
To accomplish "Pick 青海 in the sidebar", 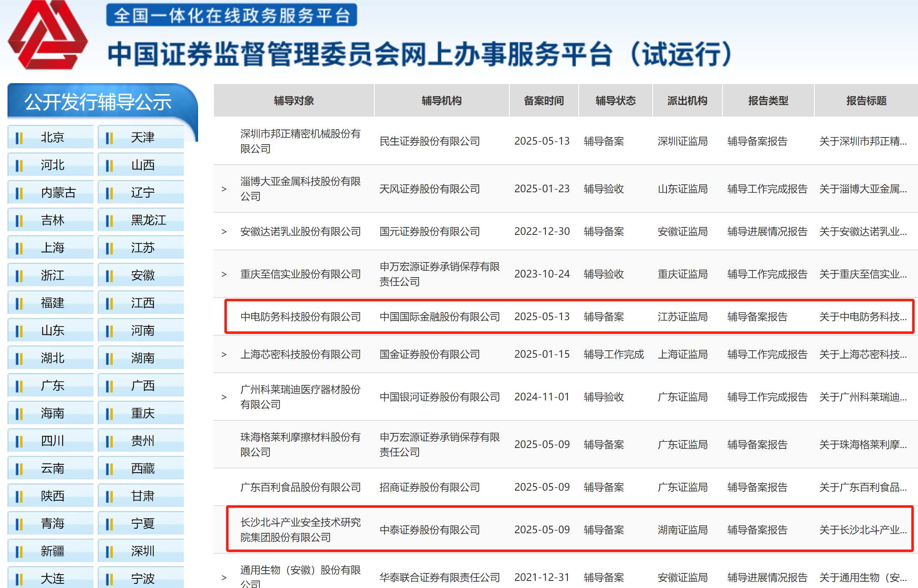I will coord(51,523).
